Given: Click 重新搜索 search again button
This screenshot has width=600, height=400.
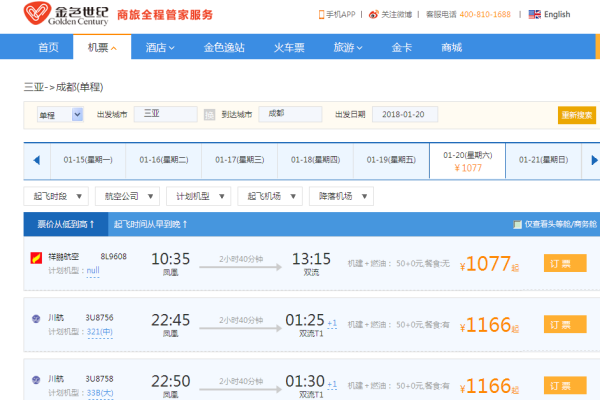Looking at the screenshot, I should pyautogui.click(x=577, y=115).
